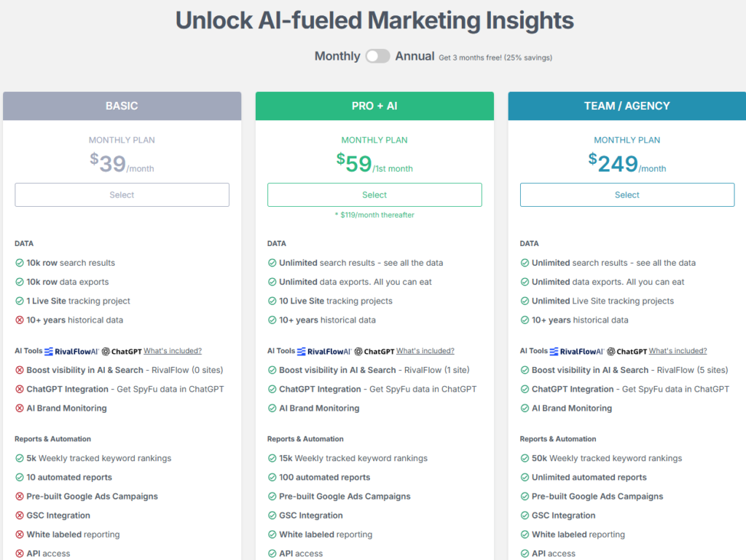Open What's included link in Team / Agency plan

[678, 351]
